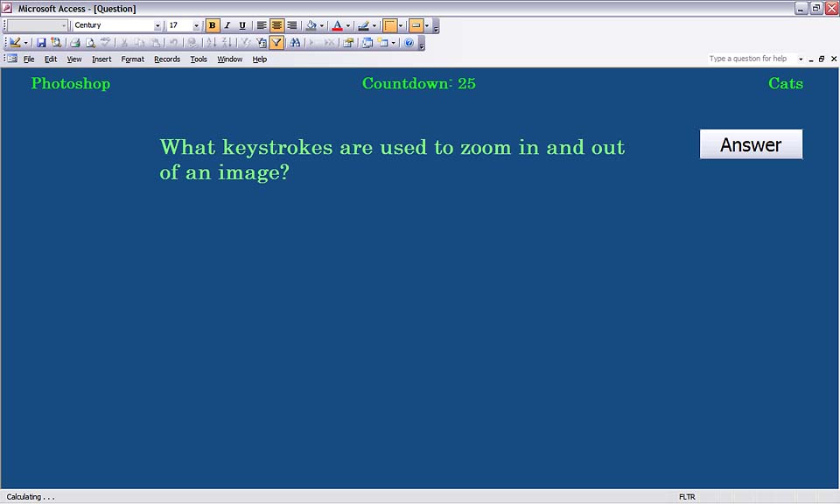Click in 'Type a question for help' box

(x=751, y=59)
